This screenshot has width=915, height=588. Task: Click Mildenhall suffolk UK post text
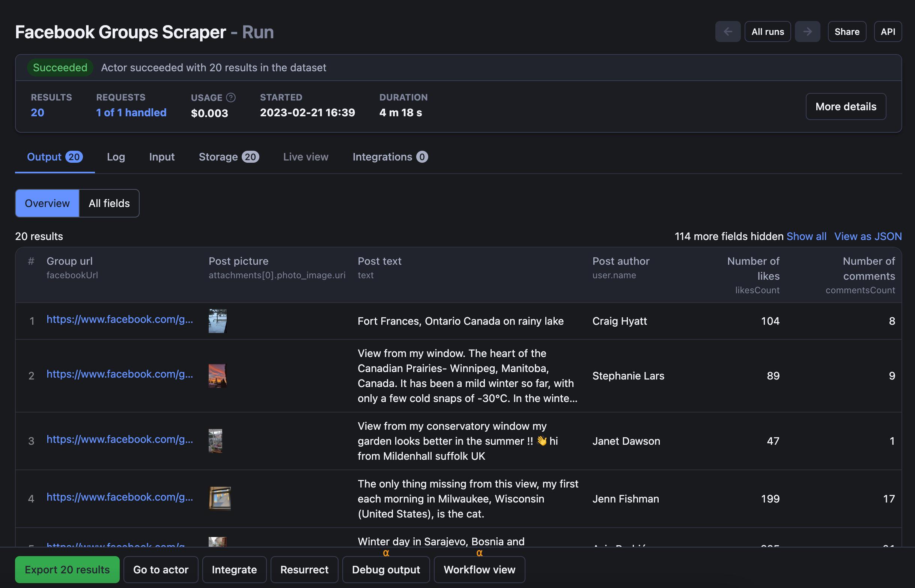pyautogui.click(x=458, y=441)
